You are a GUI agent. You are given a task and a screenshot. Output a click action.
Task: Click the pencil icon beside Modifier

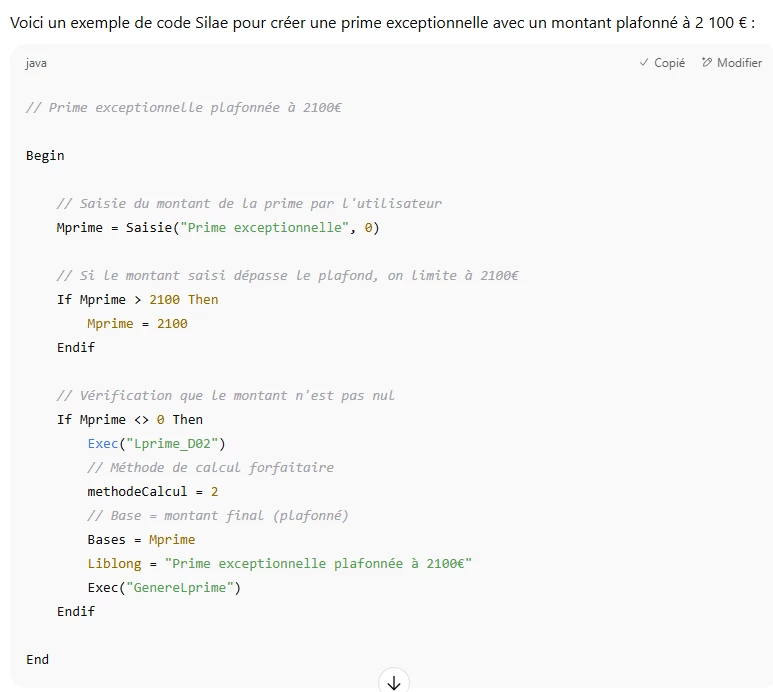(x=706, y=63)
